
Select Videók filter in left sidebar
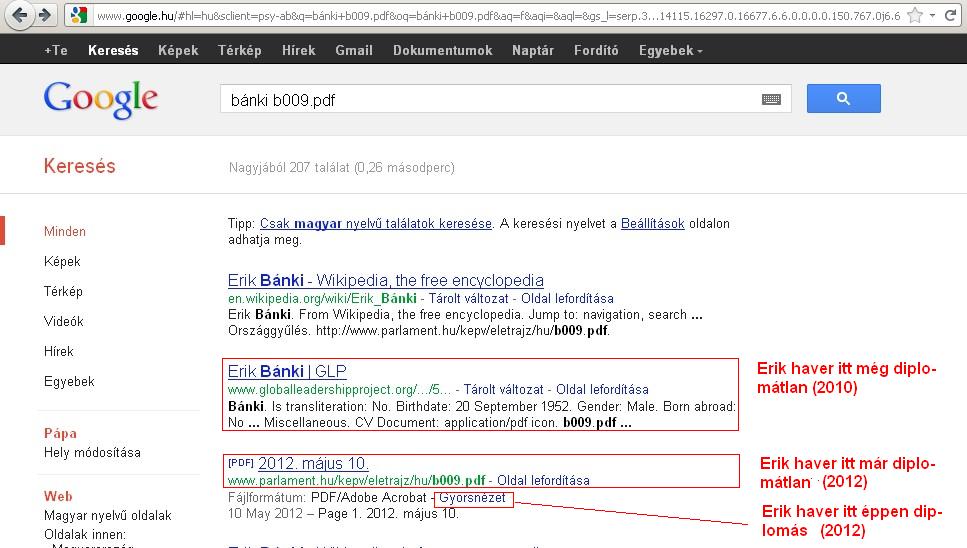(x=64, y=321)
